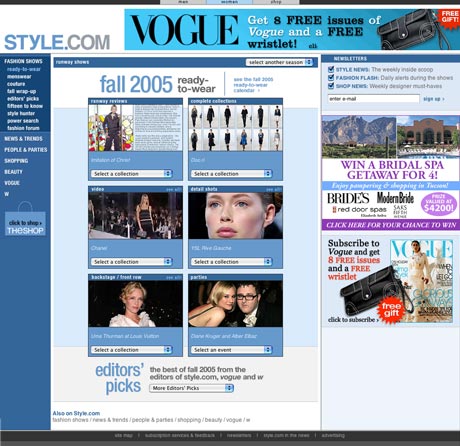The width and height of the screenshot is (460, 446).
Task: Open the Vogue magazine cover image
Action: 422,281
